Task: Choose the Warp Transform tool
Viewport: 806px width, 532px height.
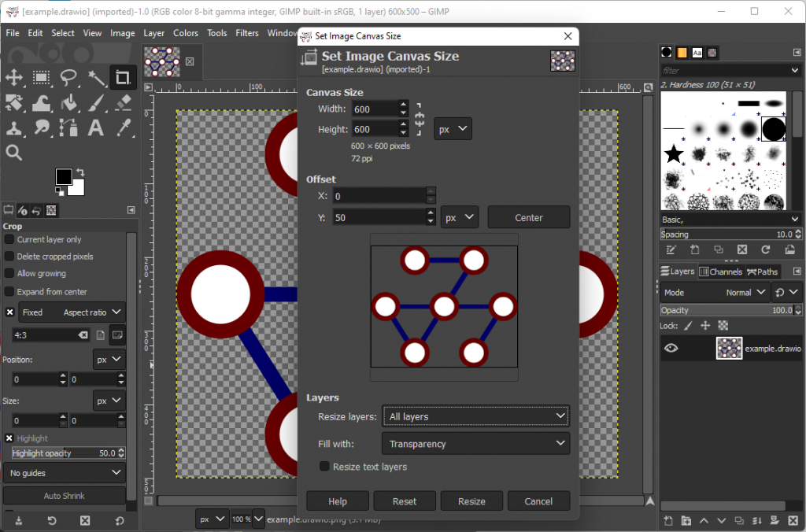Action: point(41,103)
